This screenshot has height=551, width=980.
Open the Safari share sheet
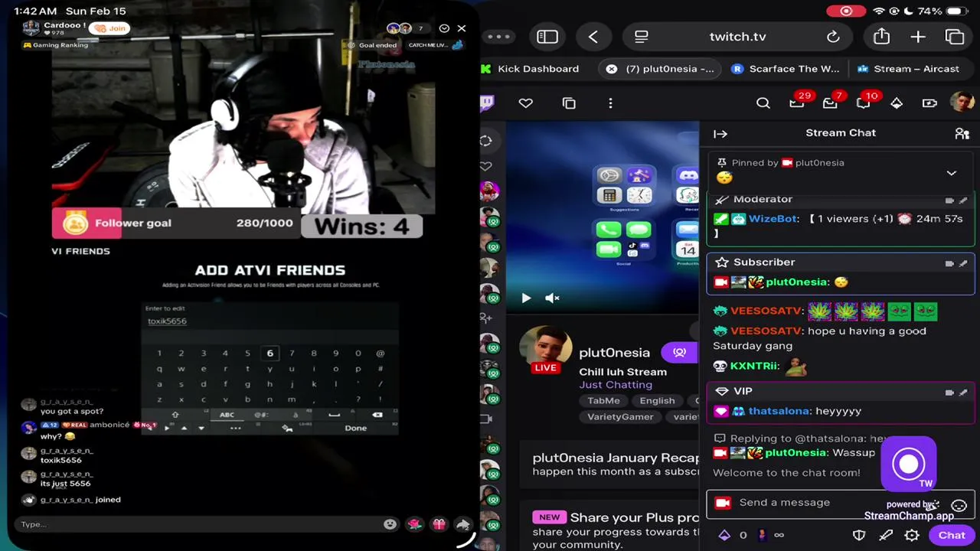(x=881, y=36)
